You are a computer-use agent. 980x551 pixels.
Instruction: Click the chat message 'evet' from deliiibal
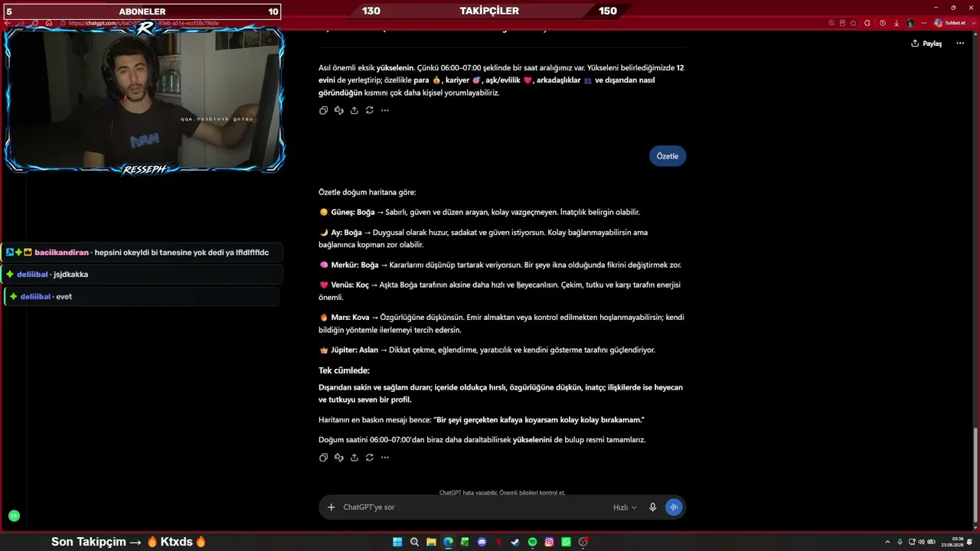(64, 296)
